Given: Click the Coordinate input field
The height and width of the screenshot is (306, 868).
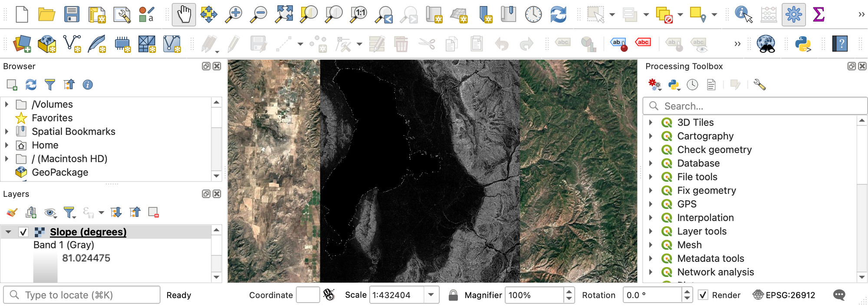Looking at the screenshot, I should pos(308,295).
